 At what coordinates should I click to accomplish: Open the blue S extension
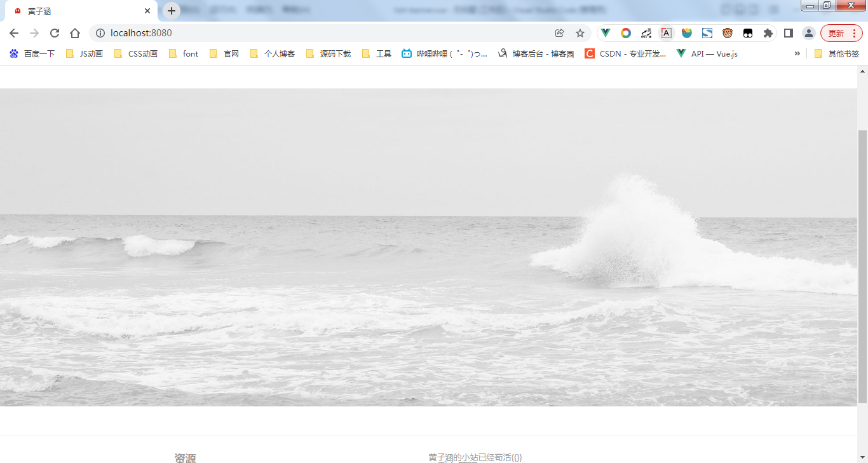pyautogui.click(x=707, y=33)
